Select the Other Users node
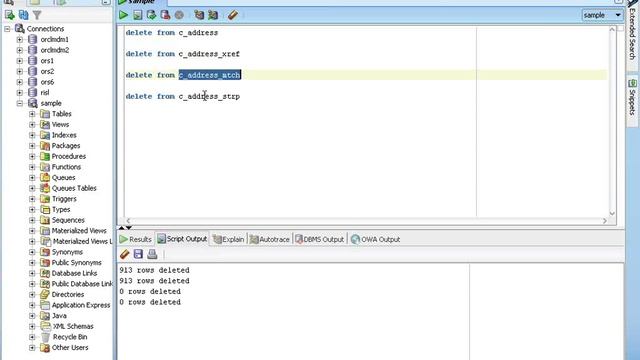 click(x=70, y=347)
